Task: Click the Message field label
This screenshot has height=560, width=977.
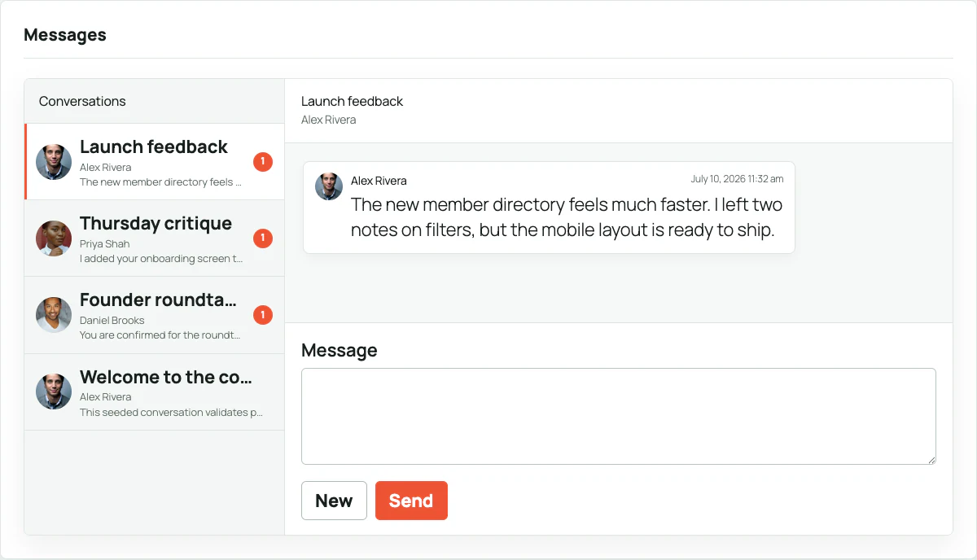Action: point(340,350)
